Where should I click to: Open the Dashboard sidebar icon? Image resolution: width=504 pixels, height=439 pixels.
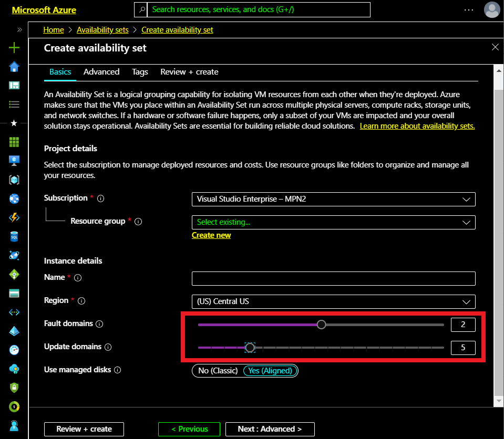(14, 86)
